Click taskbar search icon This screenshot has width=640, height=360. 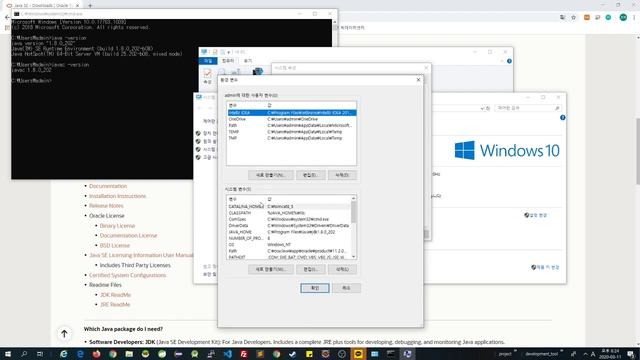coord(24,354)
